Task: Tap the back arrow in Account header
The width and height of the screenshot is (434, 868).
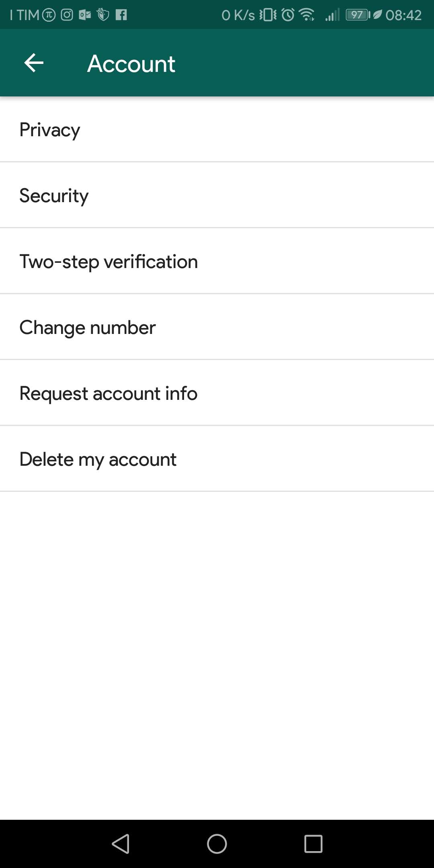Action: [x=34, y=63]
